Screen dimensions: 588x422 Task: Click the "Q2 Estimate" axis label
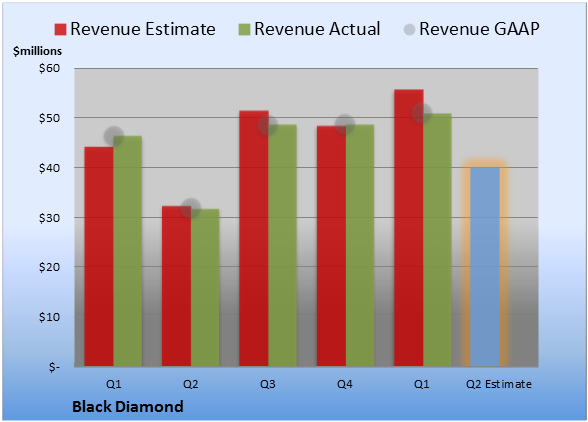(499, 384)
